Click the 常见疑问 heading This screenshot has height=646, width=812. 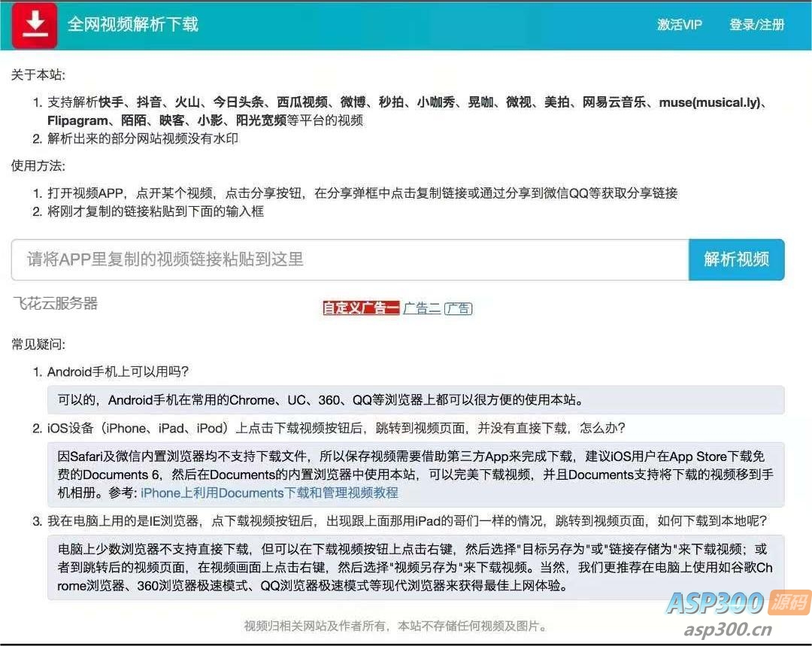pos(36,344)
